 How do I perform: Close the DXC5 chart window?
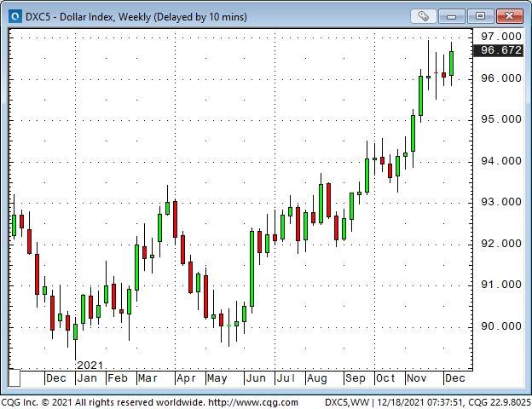coord(509,16)
